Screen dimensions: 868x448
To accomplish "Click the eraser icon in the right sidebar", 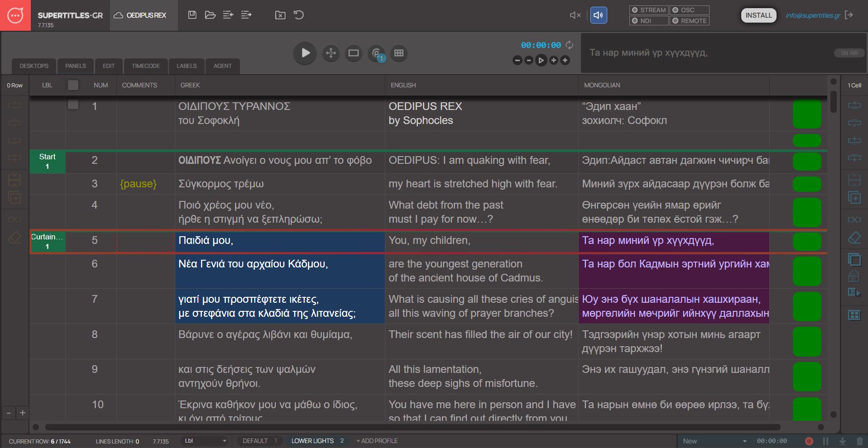I will click(x=854, y=238).
